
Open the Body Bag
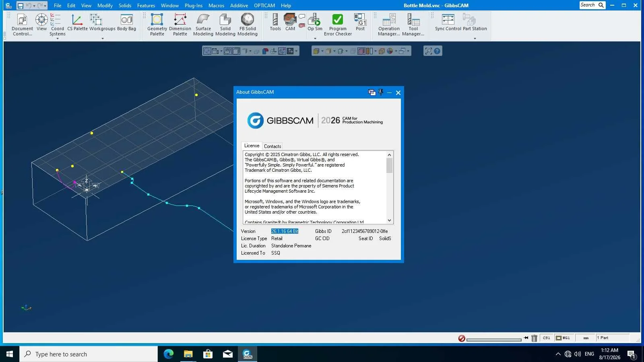pos(126,22)
